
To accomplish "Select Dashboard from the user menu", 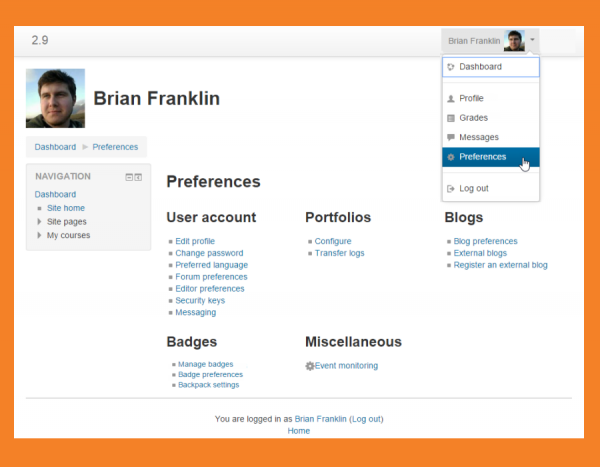I will [x=491, y=67].
